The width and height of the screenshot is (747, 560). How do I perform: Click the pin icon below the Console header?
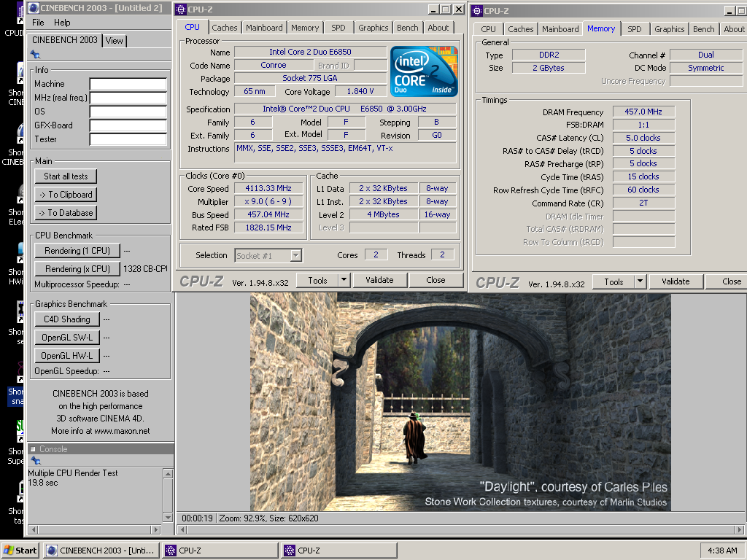[35, 461]
